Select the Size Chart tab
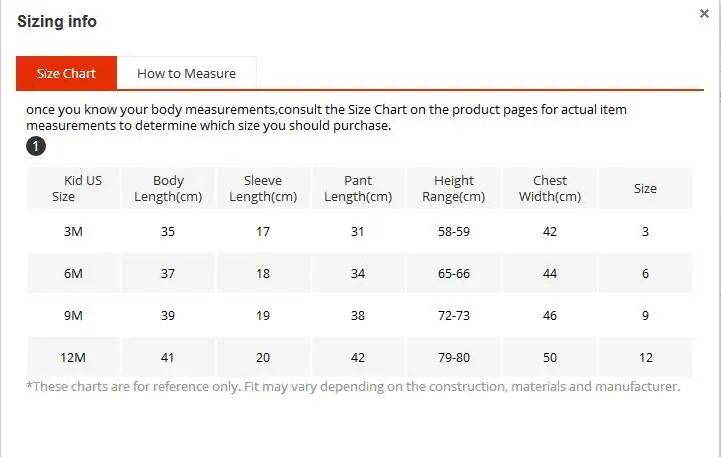The image size is (721, 457). point(66,74)
